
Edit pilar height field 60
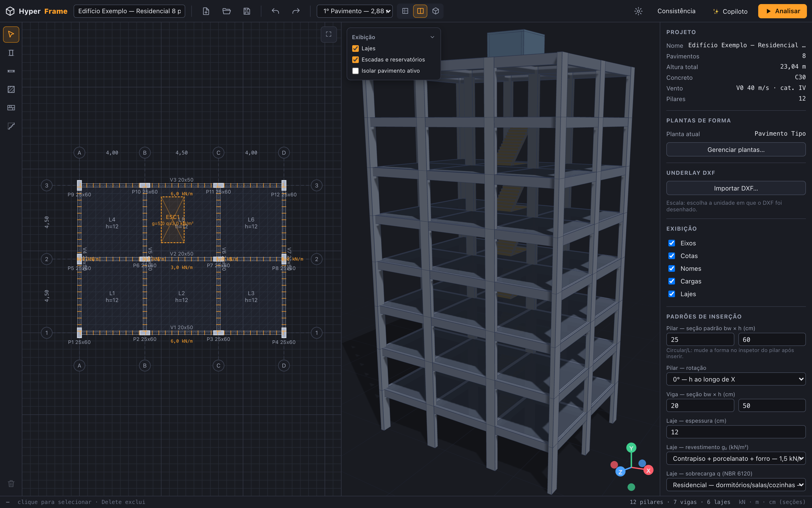[x=772, y=339]
